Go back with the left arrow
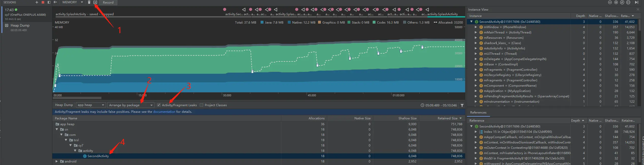This screenshot has height=165, width=644. coord(55,2)
